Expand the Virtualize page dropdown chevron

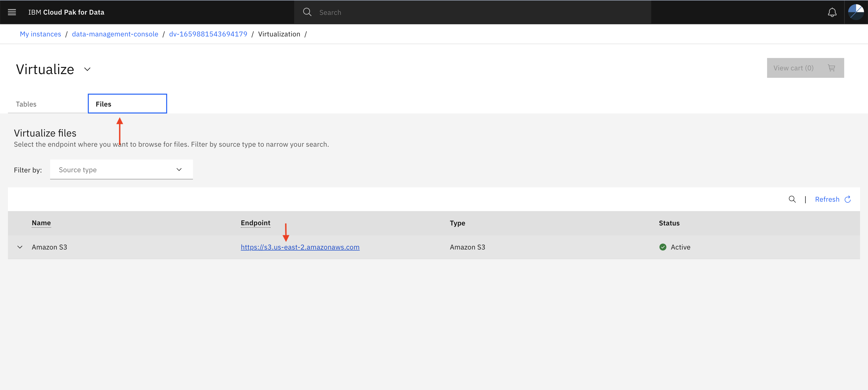click(x=87, y=69)
